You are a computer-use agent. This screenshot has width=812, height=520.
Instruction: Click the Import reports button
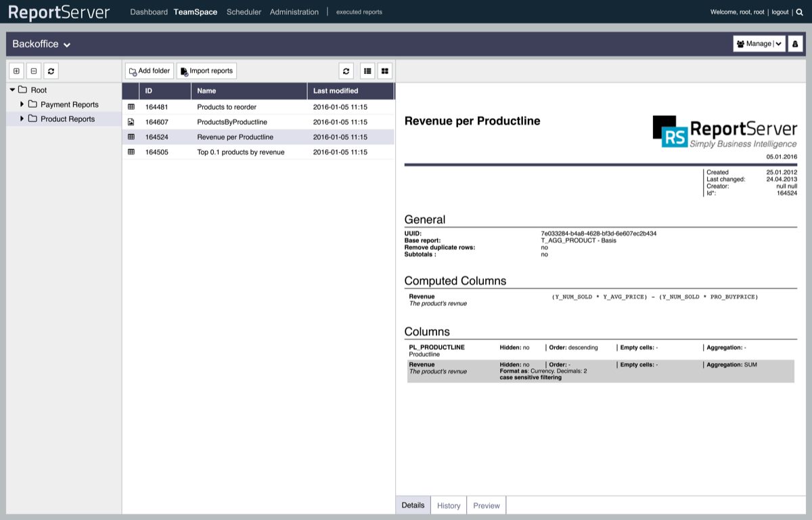pyautogui.click(x=206, y=70)
